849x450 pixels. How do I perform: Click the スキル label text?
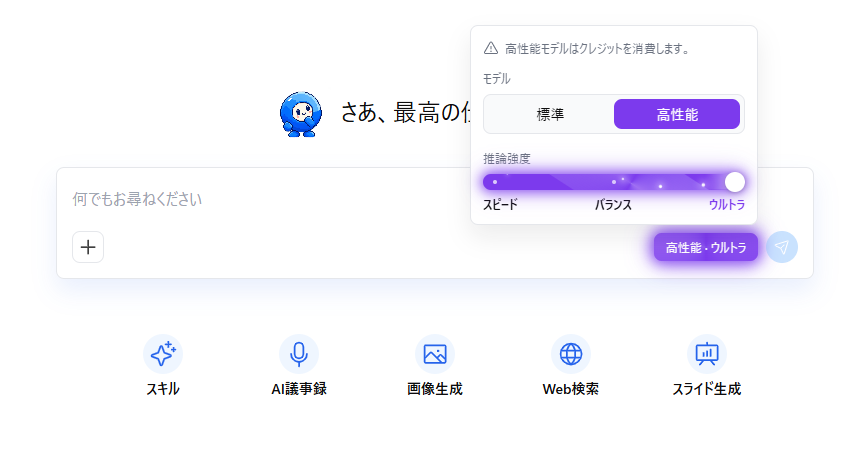163,389
